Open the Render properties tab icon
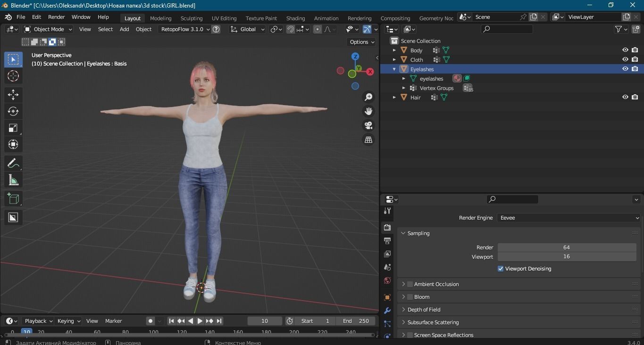The height and width of the screenshot is (345, 644). [x=387, y=227]
